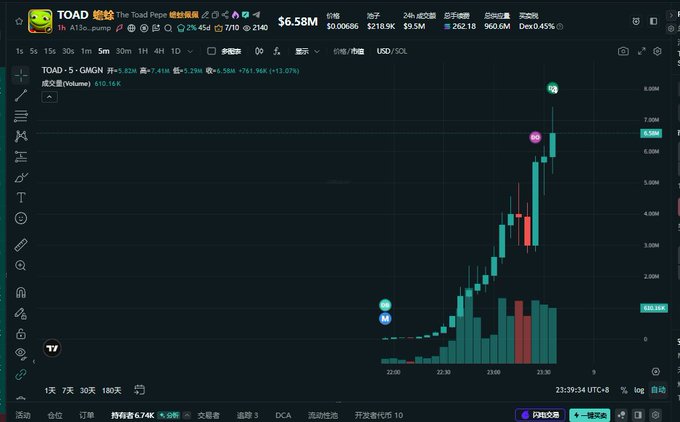The width and height of the screenshot is (680, 422).
Task: Open the Telegram paper-plane icon
Action: (x=256, y=14)
